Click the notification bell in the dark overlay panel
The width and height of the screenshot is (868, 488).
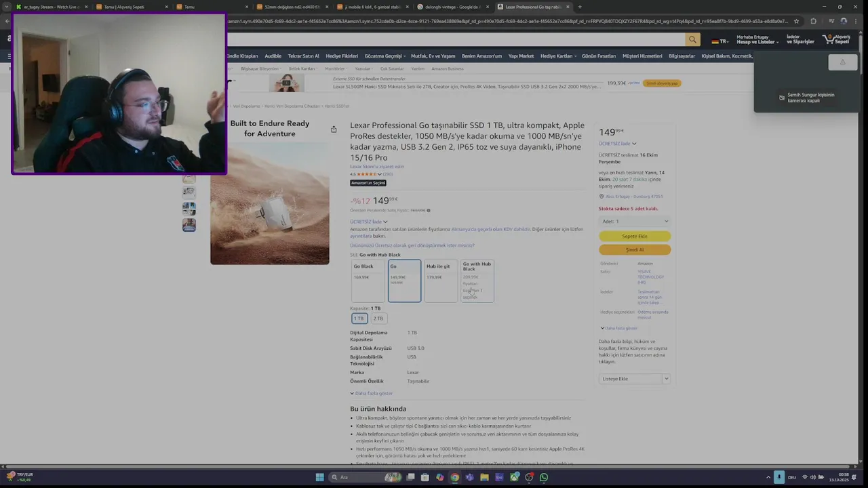(843, 62)
